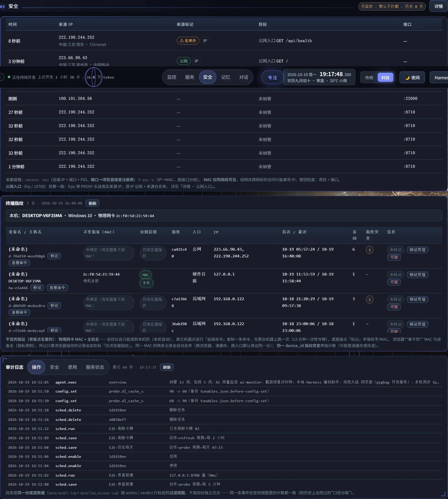Click 标记 next to d-70a910-mved90g6
This screenshot has width=448, height=499.
54,256
